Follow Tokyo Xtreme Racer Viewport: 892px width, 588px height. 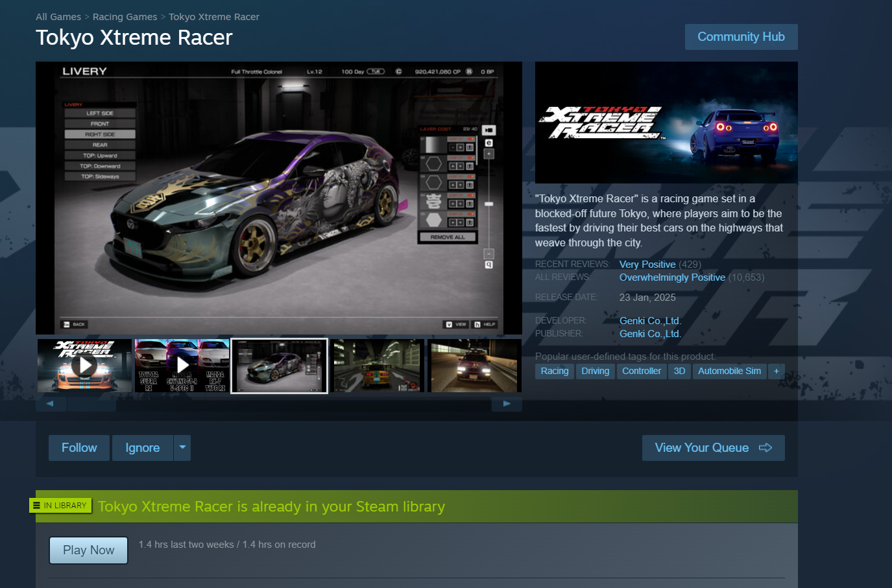(x=79, y=448)
